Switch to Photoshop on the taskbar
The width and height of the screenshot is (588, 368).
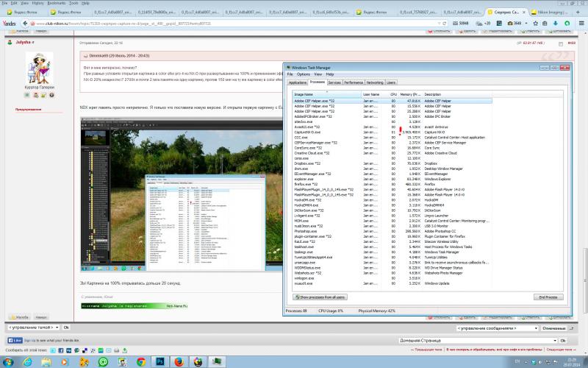[x=160, y=362]
